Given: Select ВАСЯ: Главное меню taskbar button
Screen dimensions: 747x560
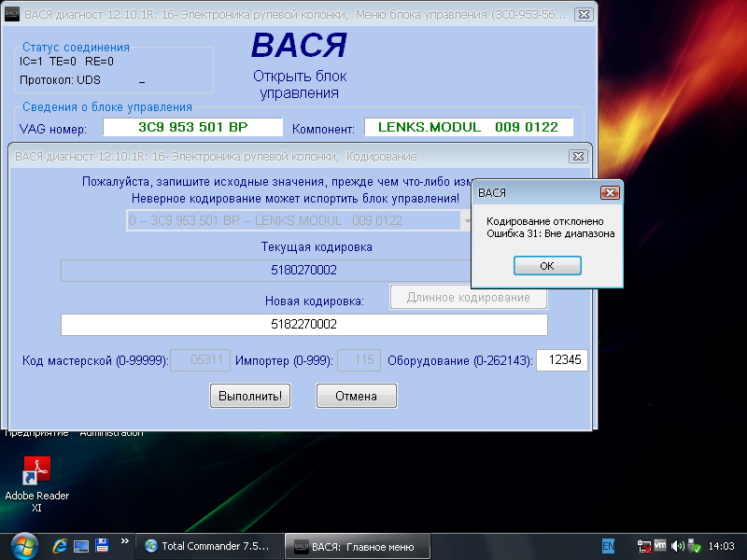Looking at the screenshot, I should click(359, 546).
